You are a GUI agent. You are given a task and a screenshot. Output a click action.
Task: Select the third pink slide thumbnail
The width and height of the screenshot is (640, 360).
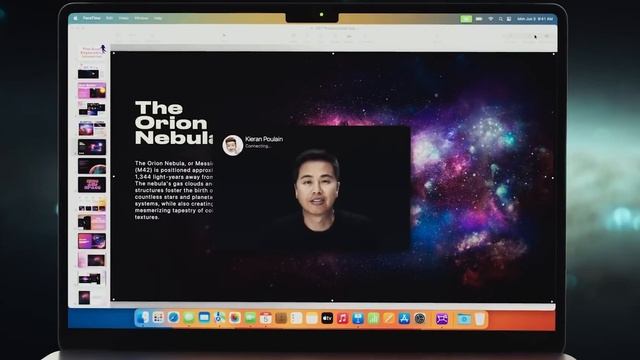point(92,91)
